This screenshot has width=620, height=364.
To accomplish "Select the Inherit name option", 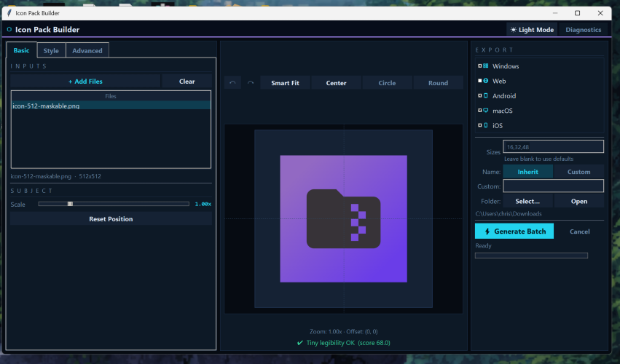I will (x=528, y=172).
